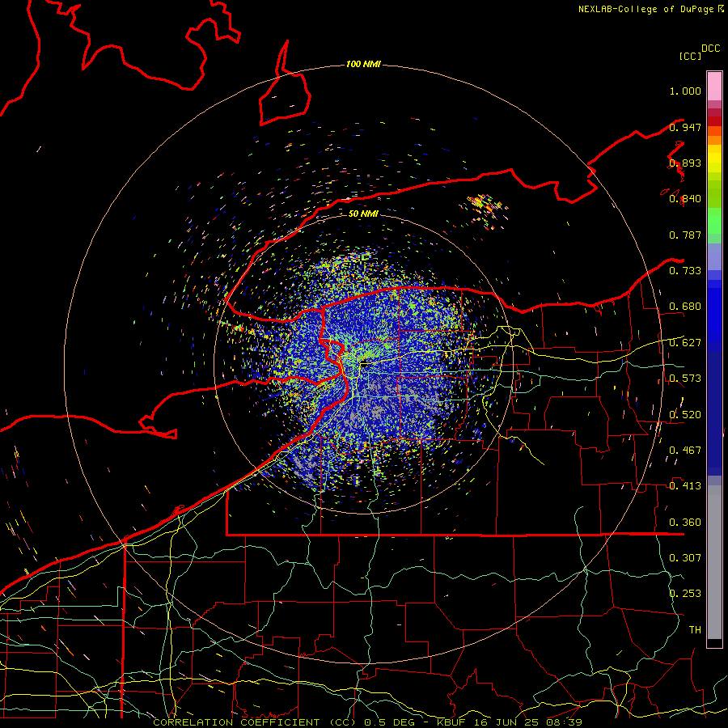Click the 1.000 scale value
Image resolution: width=728 pixels, height=728 pixels.
(x=685, y=91)
